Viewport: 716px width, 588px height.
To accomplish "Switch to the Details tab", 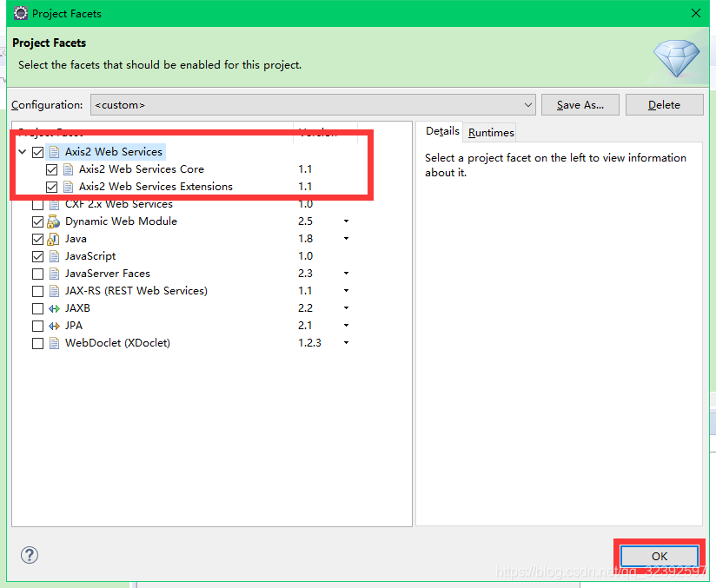I will tap(442, 131).
